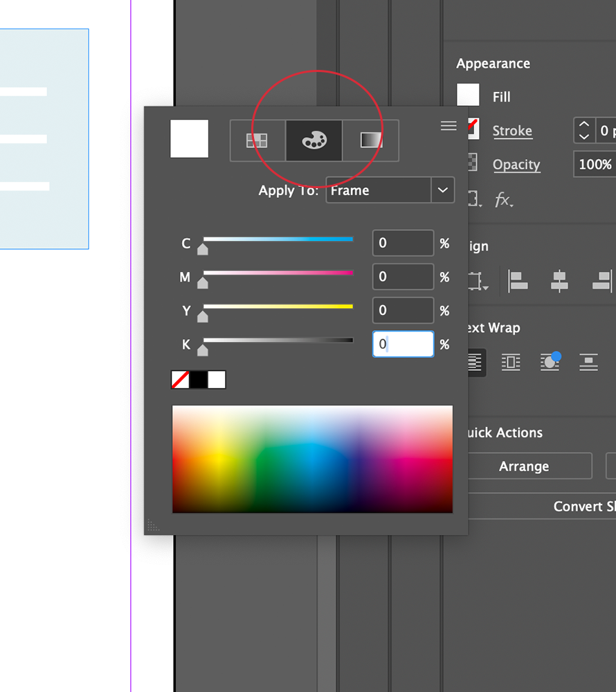Open the color panel hamburger menu

click(x=449, y=126)
